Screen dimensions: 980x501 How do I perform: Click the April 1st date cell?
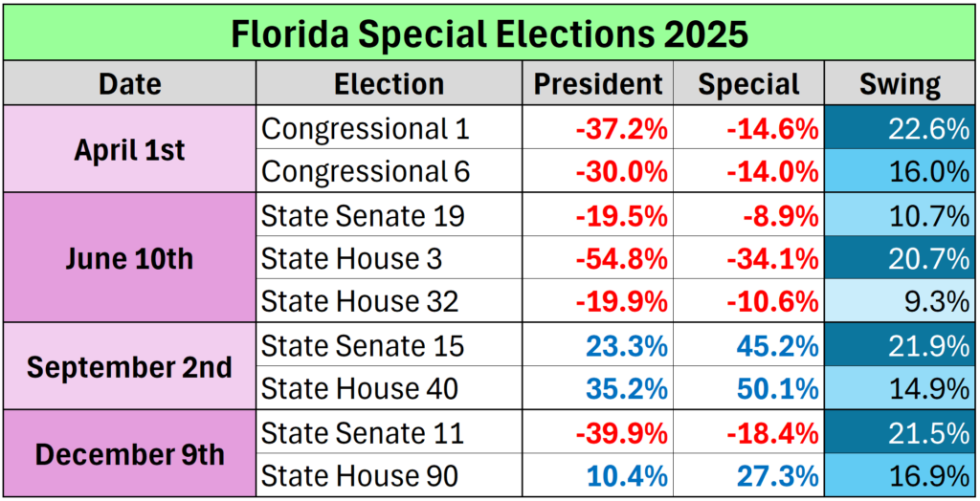(x=129, y=150)
